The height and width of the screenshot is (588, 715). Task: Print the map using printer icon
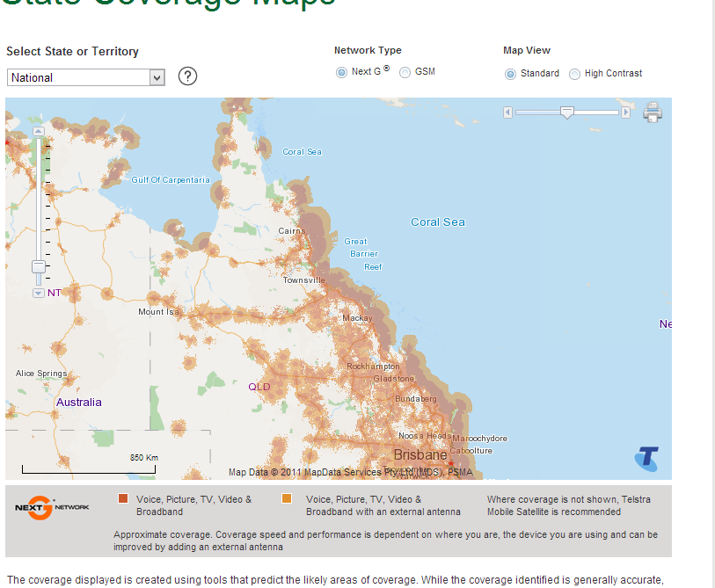[653, 113]
